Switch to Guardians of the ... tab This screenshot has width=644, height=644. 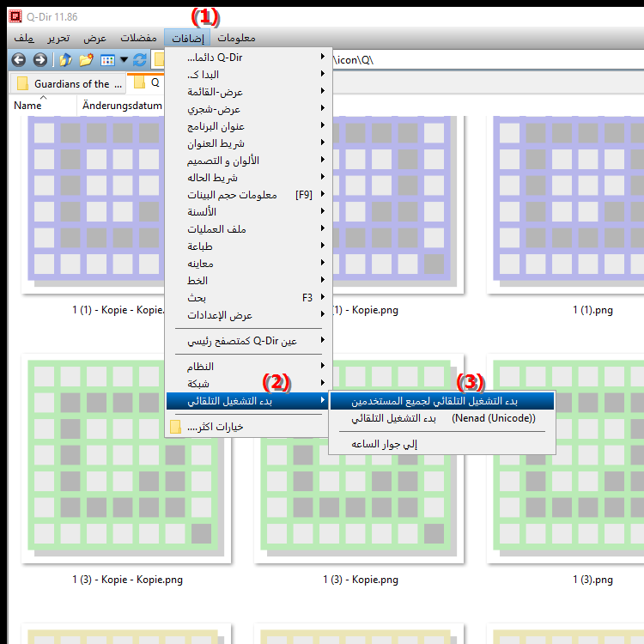point(67,84)
